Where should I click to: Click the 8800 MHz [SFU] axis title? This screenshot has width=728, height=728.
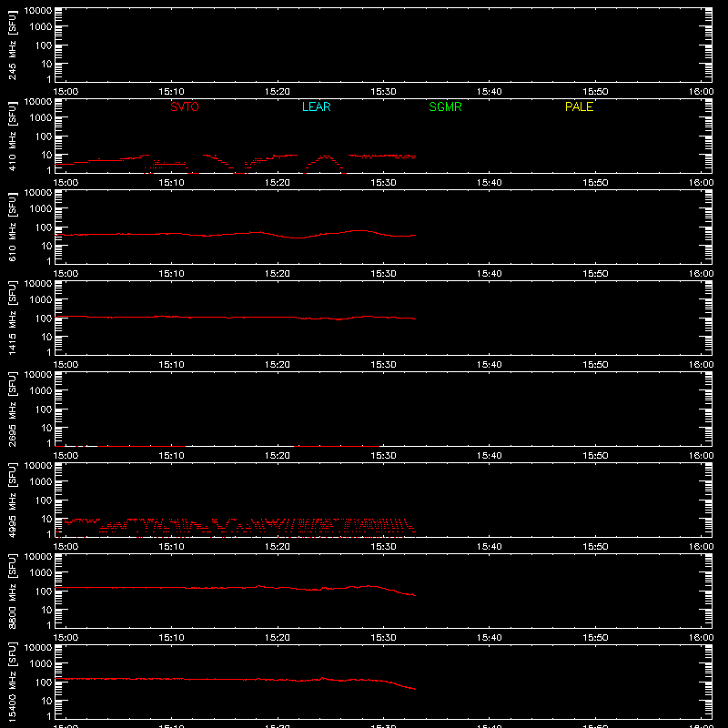(12, 591)
